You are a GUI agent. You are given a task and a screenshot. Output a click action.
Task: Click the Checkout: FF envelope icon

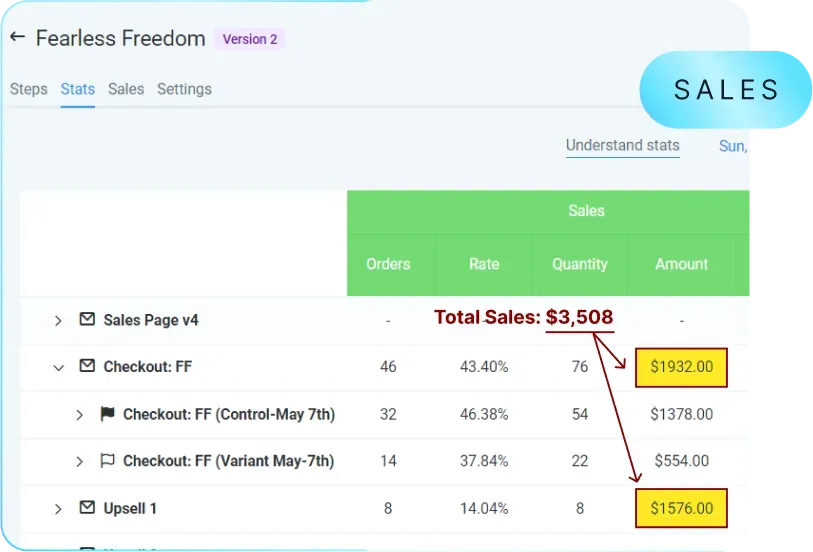pos(87,365)
